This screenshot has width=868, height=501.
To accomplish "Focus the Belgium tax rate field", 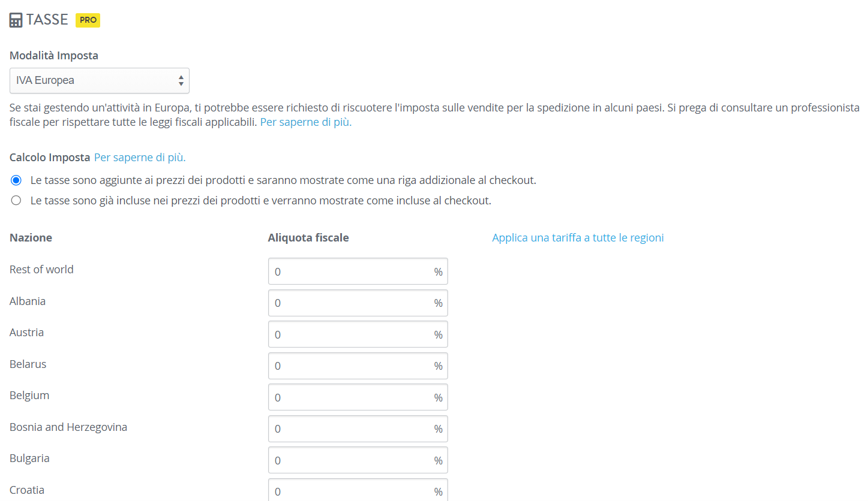I will [358, 397].
